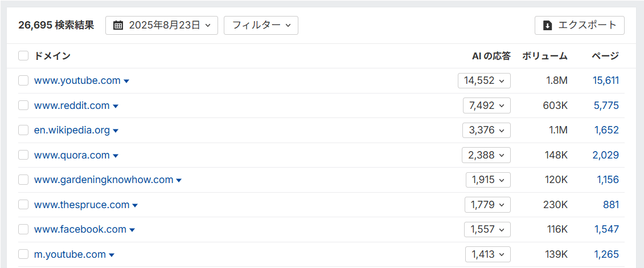
Task: Check the www.youtube.com row checkbox
Action: [23, 80]
